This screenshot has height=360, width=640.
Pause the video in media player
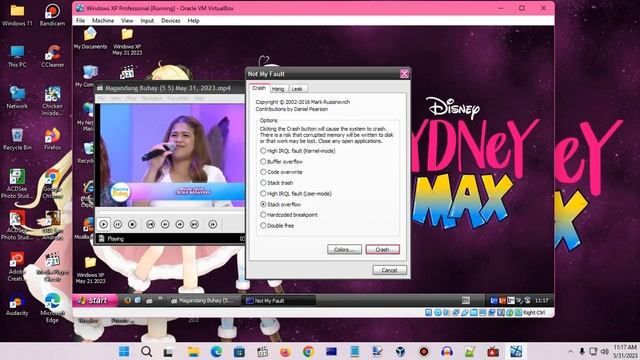click(118, 224)
